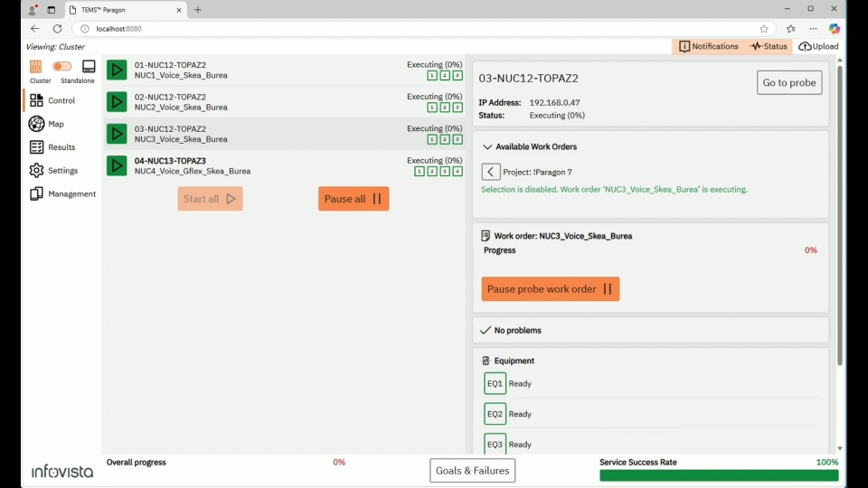The image size is (868, 488).
Task: Pause probe work order
Action: coord(551,289)
